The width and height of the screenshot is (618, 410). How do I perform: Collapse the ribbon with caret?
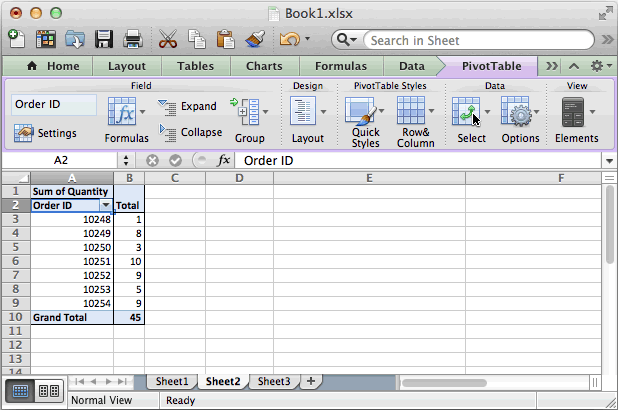574,66
